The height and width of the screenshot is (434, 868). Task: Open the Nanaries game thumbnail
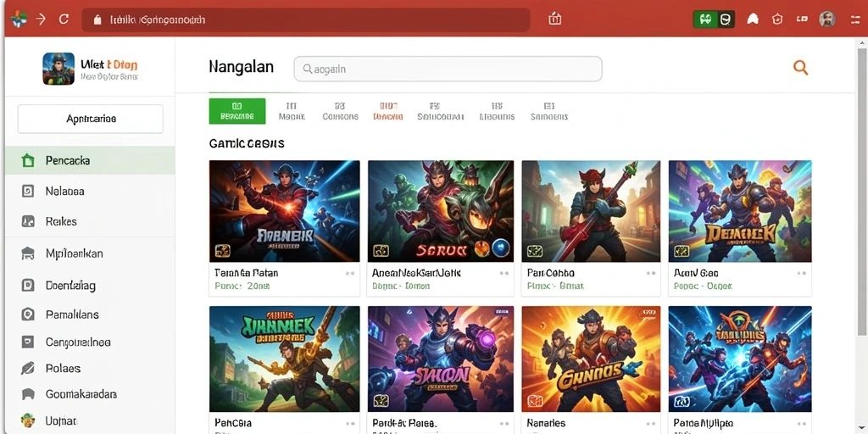591,359
